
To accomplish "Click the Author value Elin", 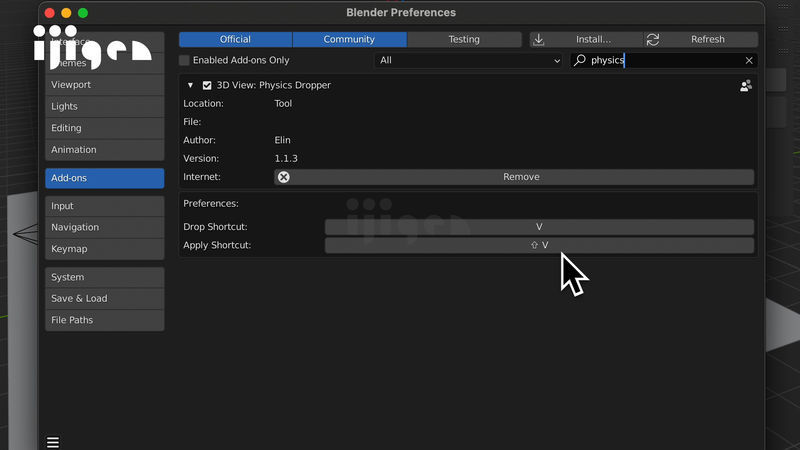I will [x=282, y=140].
